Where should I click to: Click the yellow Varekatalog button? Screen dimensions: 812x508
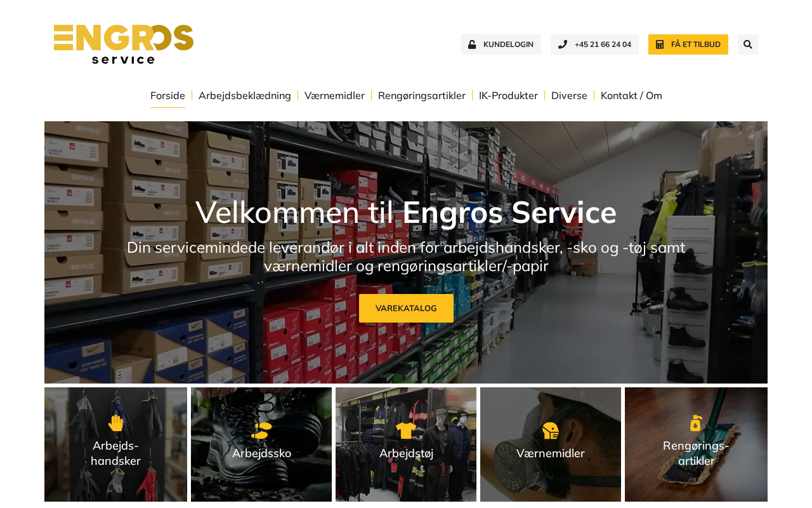coord(406,308)
